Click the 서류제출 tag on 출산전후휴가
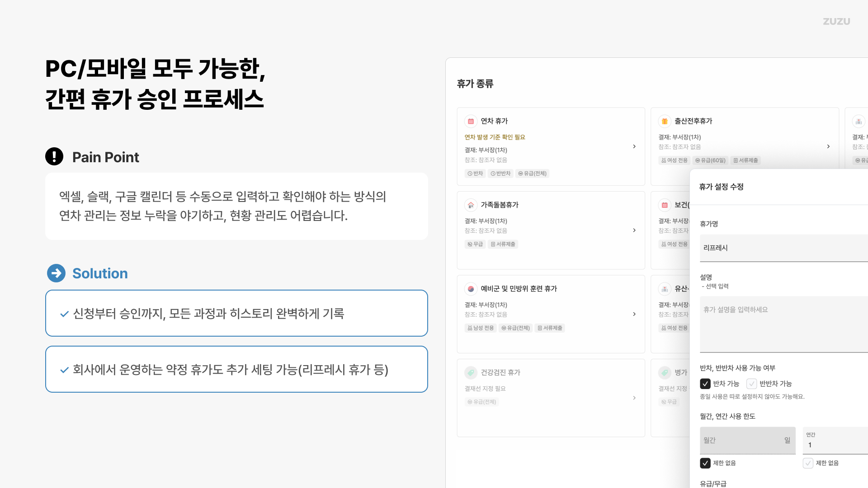This screenshot has width=868, height=488. (745, 160)
